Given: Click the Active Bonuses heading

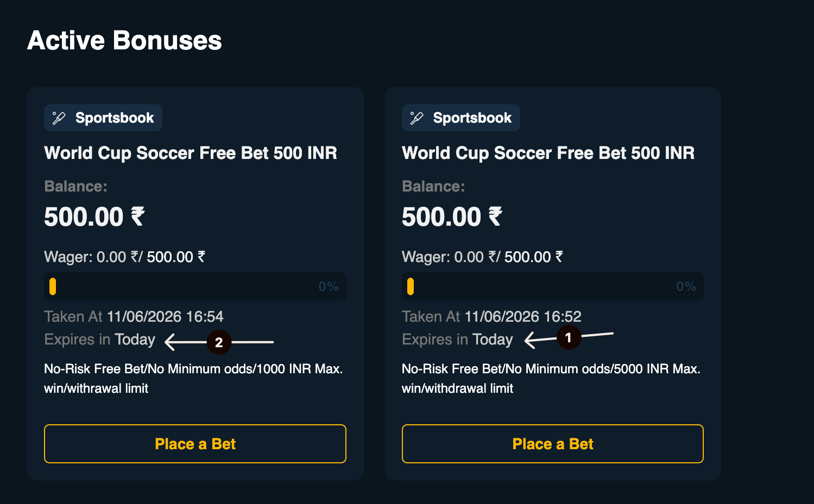Looking at the screenshot, I should 124,40.
